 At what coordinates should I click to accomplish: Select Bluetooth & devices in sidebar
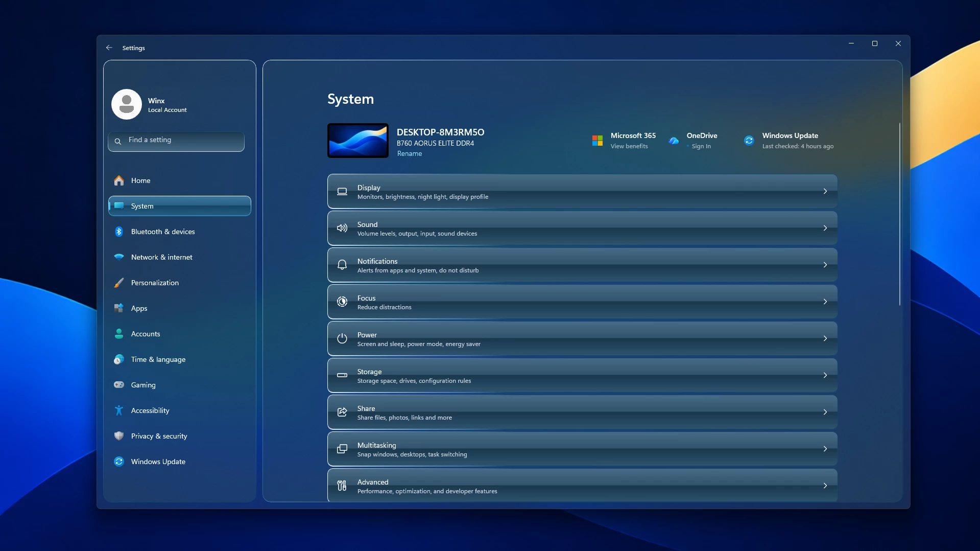point(180,232)
